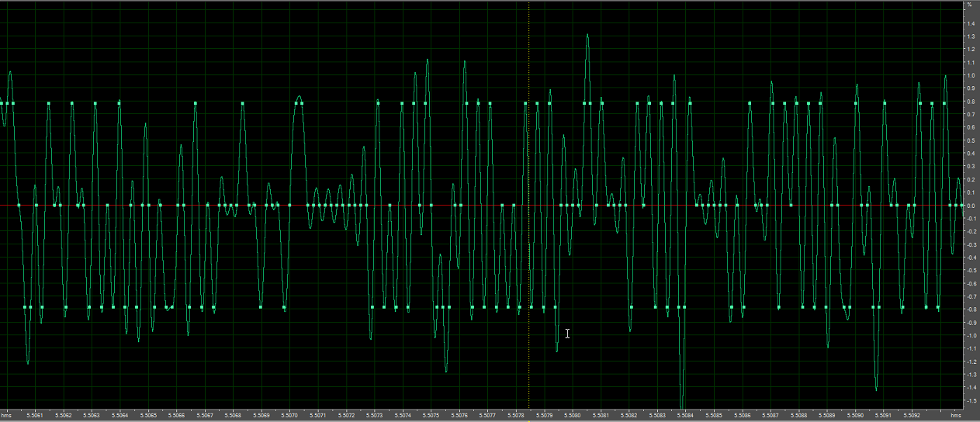Screen dimensions: 980x422
Task: Click the 5.5092 mark on the time ruler
Action: pos(912,415)
